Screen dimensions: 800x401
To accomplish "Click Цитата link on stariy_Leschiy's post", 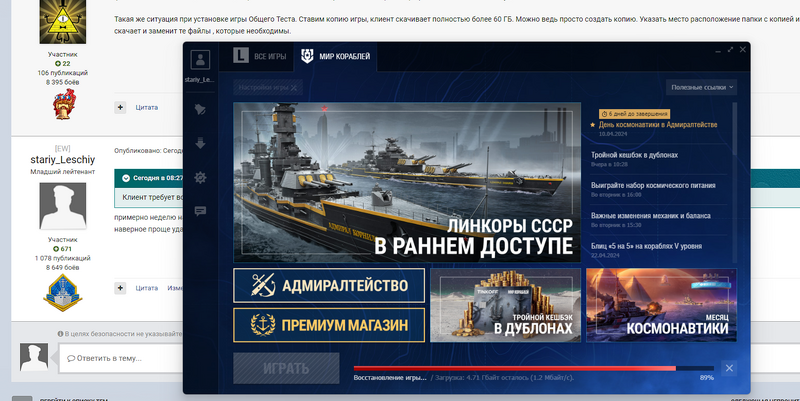I will pyautogui.click(x=146, y=288).
